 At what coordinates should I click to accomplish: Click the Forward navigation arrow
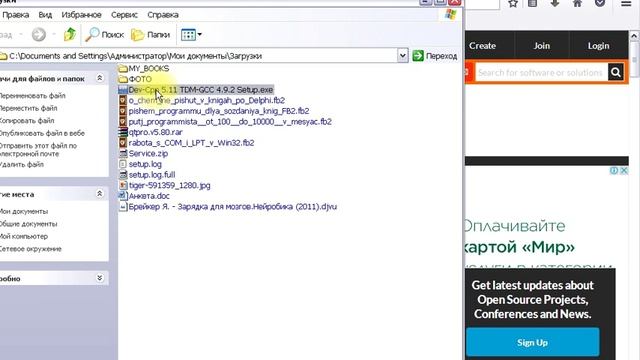click(x=39, y=34)
